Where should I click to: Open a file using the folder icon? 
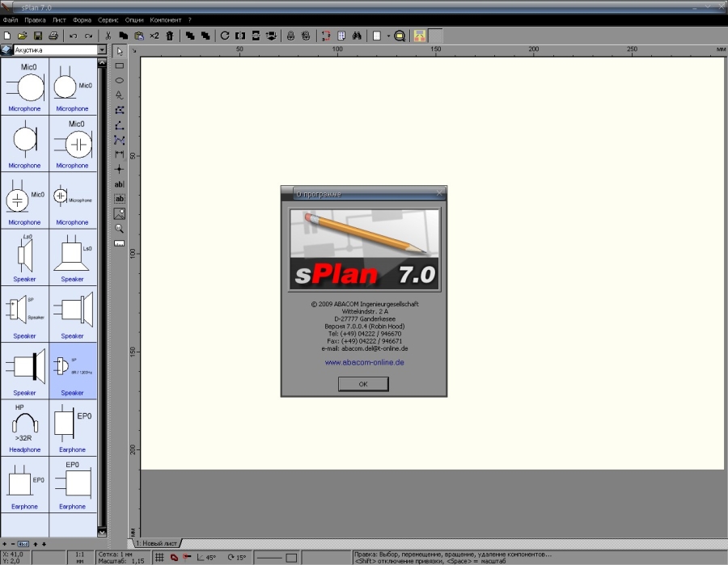pos(23,36)
